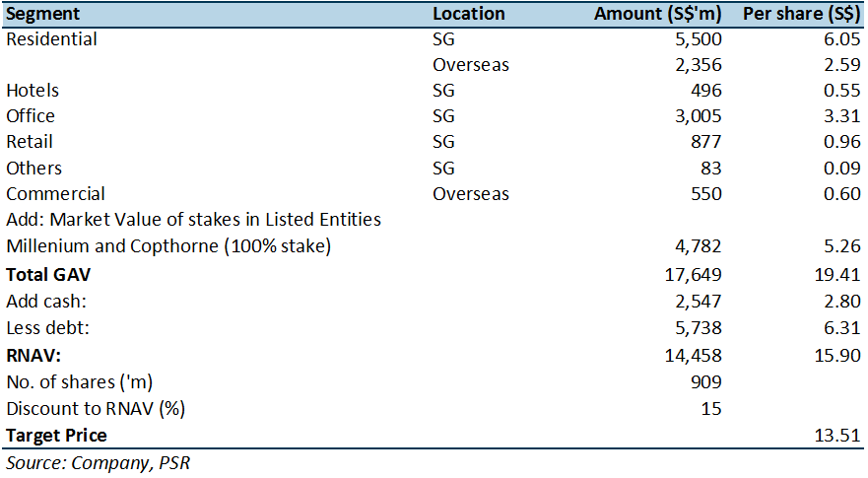The height and width of the screenshot is (478, 868).
Task: Select the RNAV per share 15.90
Action: [837, 355]
